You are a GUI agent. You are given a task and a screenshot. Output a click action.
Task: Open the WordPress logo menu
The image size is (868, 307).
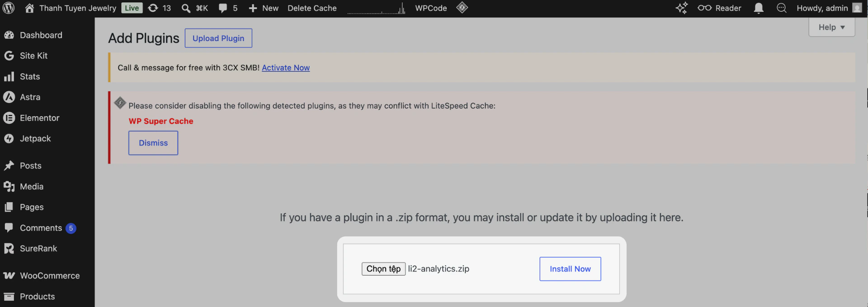tap(9, 8)
